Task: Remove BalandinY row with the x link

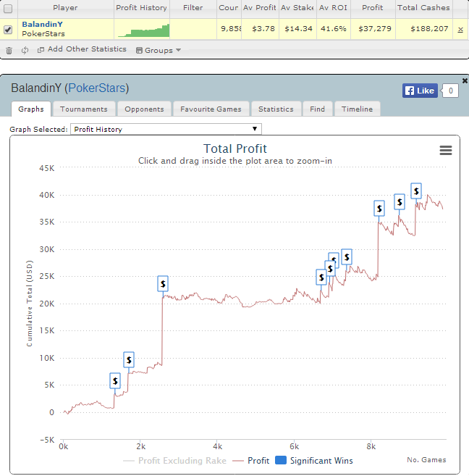Action: coord(460,29)
